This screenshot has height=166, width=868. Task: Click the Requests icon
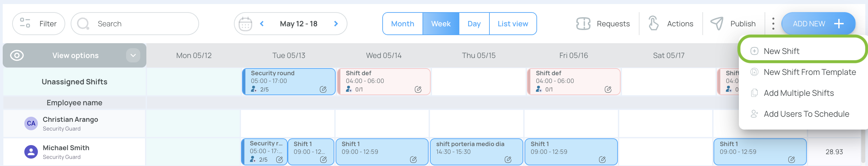(x=583, y=24)
